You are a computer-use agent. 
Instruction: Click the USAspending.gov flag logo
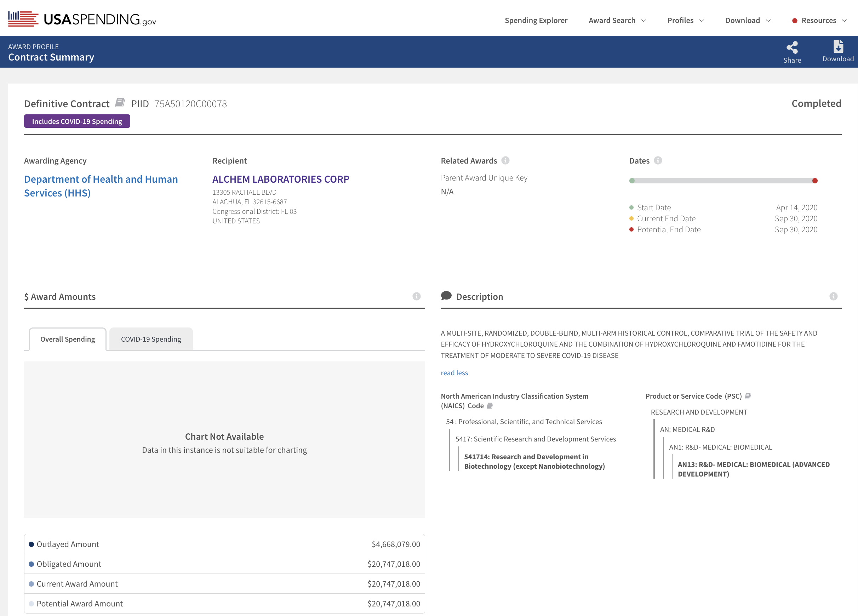pyautogui.click(x=23, y=19)
